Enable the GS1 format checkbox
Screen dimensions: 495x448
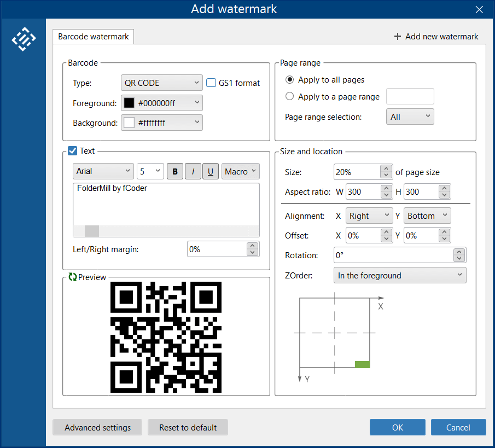(211, 83)
